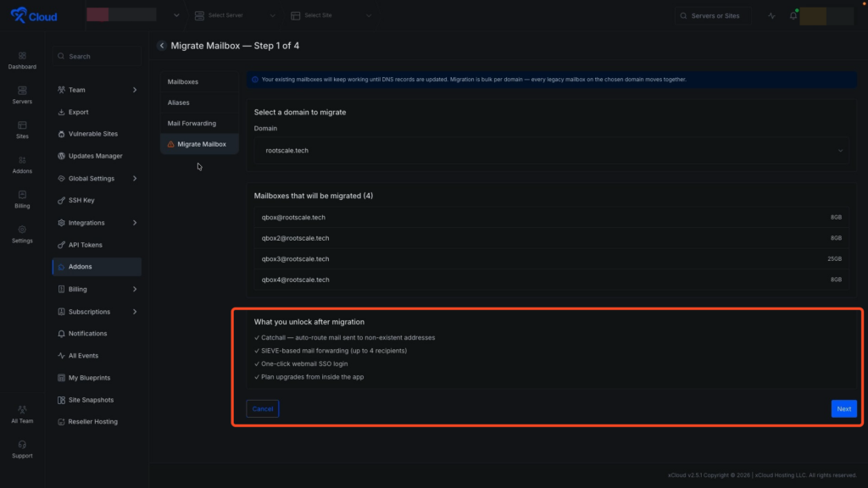Click the Reseller Hosting icon
Screen dimensions: 868x488
(x=61, y=422)
